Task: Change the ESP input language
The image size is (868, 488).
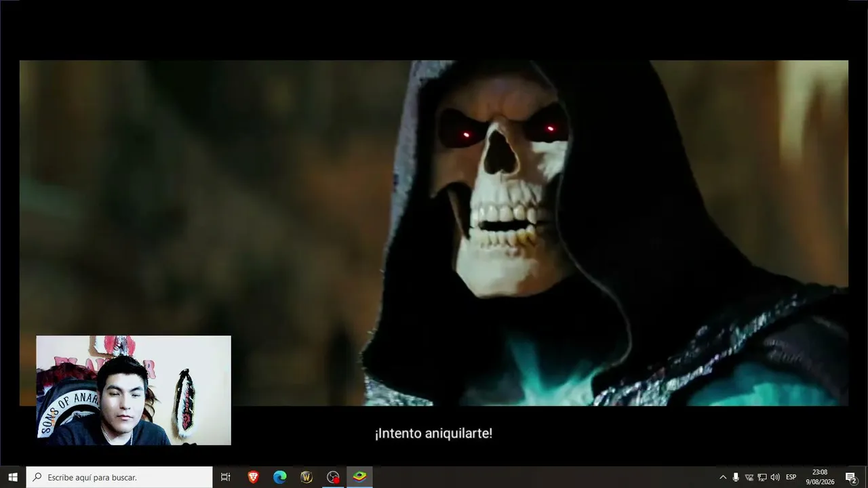Action: tap(791, 477)
